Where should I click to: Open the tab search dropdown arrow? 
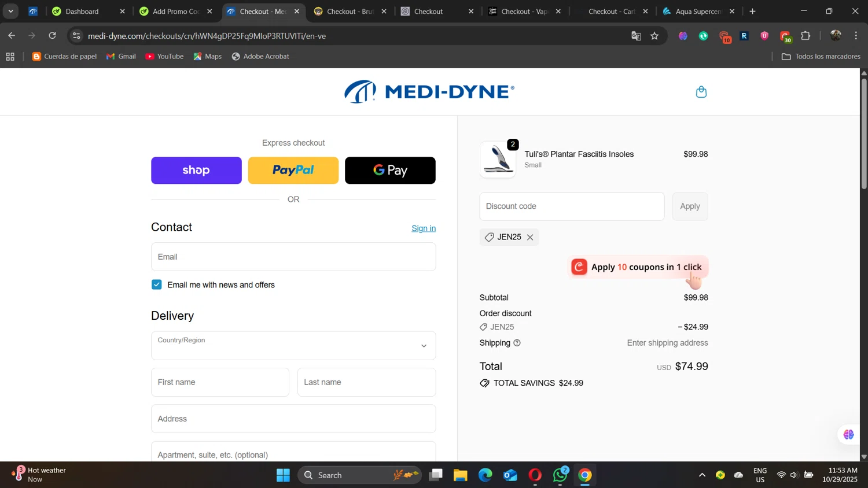coord(10,12)
